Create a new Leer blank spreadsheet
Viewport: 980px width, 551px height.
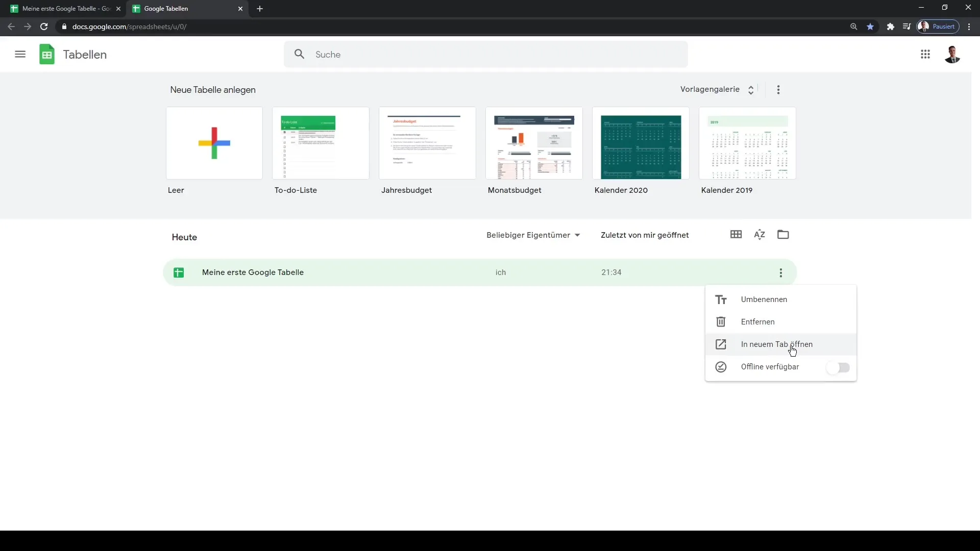(214, 143)
